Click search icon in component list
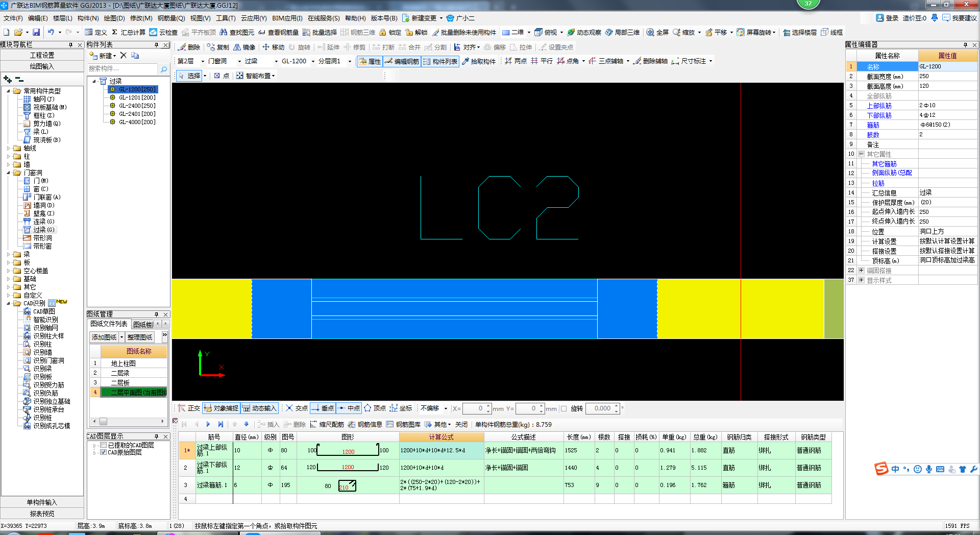The width and height of the screenshot is (980, 535). pos(164,69)
